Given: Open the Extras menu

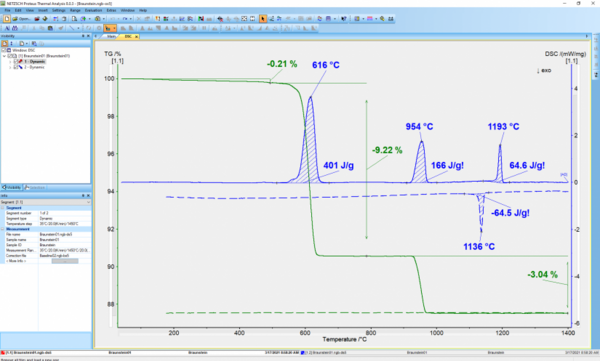Looking at the screenshot, I should [111, 10].
